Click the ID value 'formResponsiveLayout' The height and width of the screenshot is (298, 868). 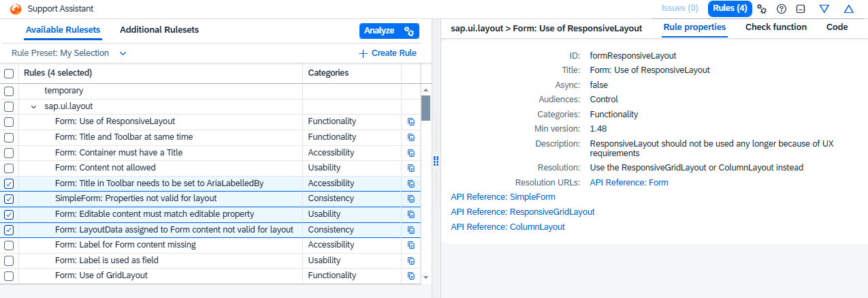(633, 56)
